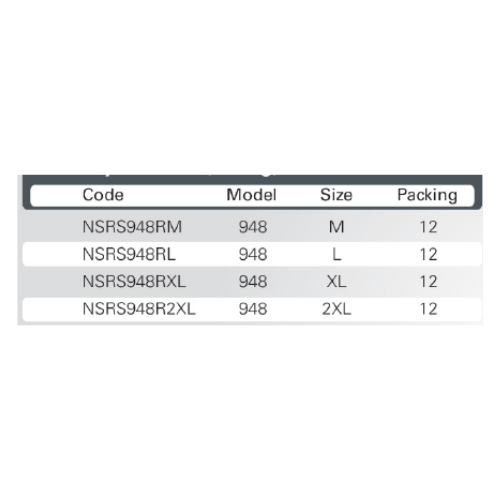Click the Packing column header
Image resolution: width=500 pixels, height=500 pixels.
click(x=427, y=195)
